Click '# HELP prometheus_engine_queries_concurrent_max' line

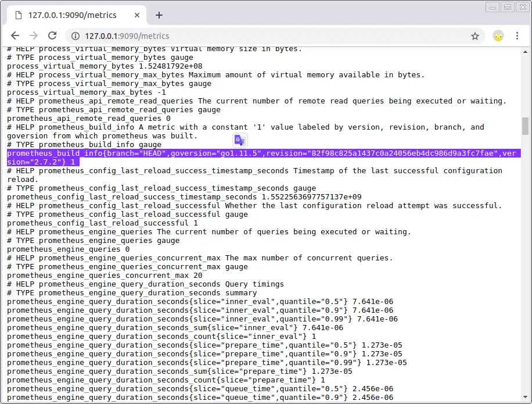(200, 258)
